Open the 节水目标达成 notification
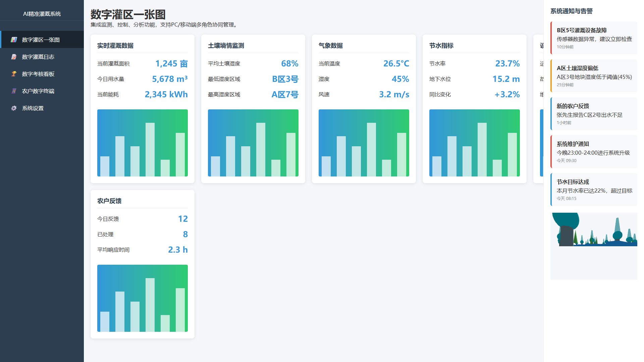Image resolution: width=644 pixels, height=362 pixels. tap(594, 190)
